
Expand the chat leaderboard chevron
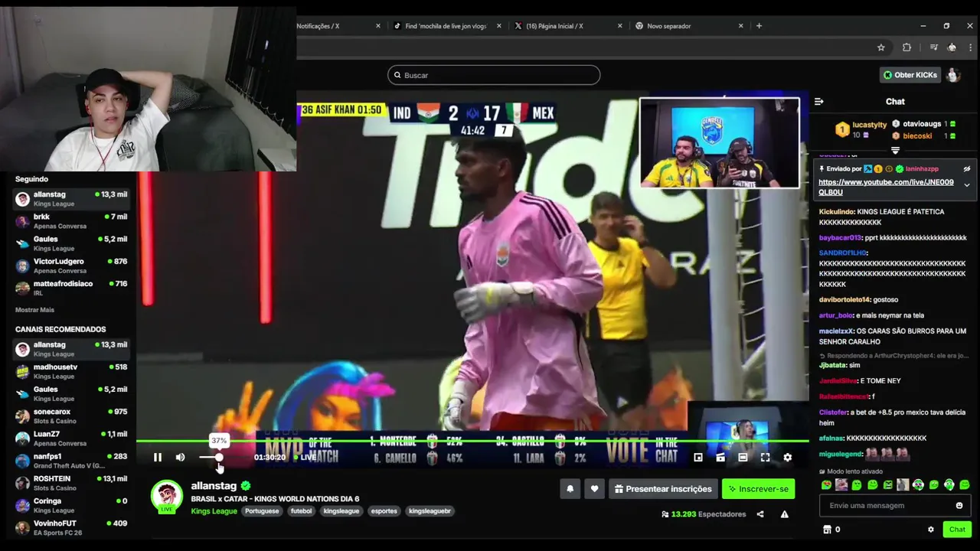coord(895,150)
